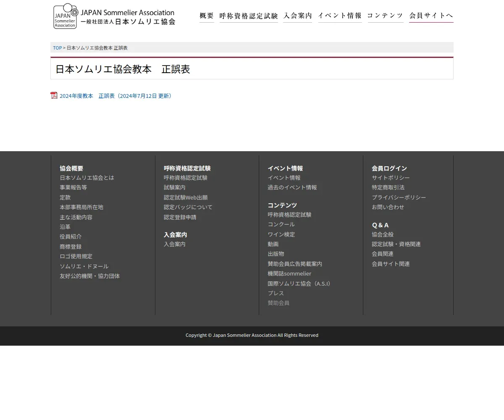Click 呼称資格認定試験 bold footer heading
This screenshot has height=420, width=504.
[187, 168]
